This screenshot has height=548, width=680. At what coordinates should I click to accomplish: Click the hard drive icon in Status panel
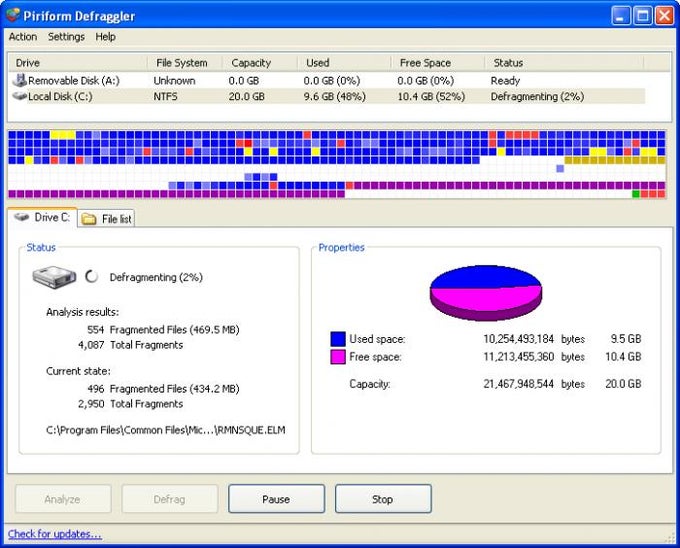click(54, 277)
